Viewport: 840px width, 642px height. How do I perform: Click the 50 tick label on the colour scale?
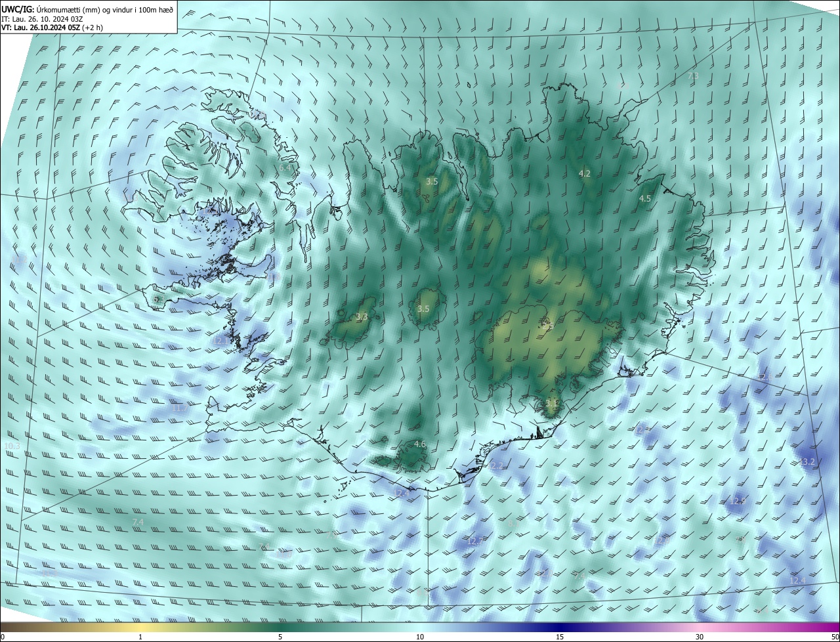click(x=835, y=637)
